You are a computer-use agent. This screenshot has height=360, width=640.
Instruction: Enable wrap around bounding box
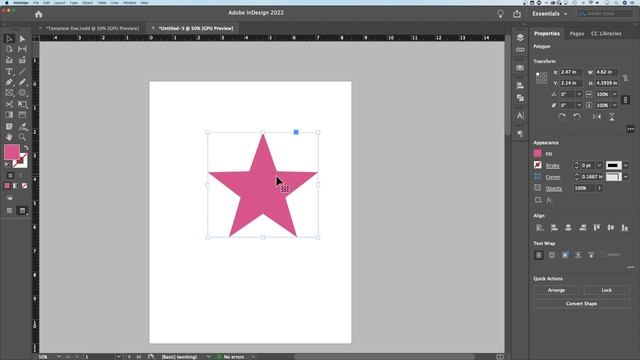(x=552, y=255)
